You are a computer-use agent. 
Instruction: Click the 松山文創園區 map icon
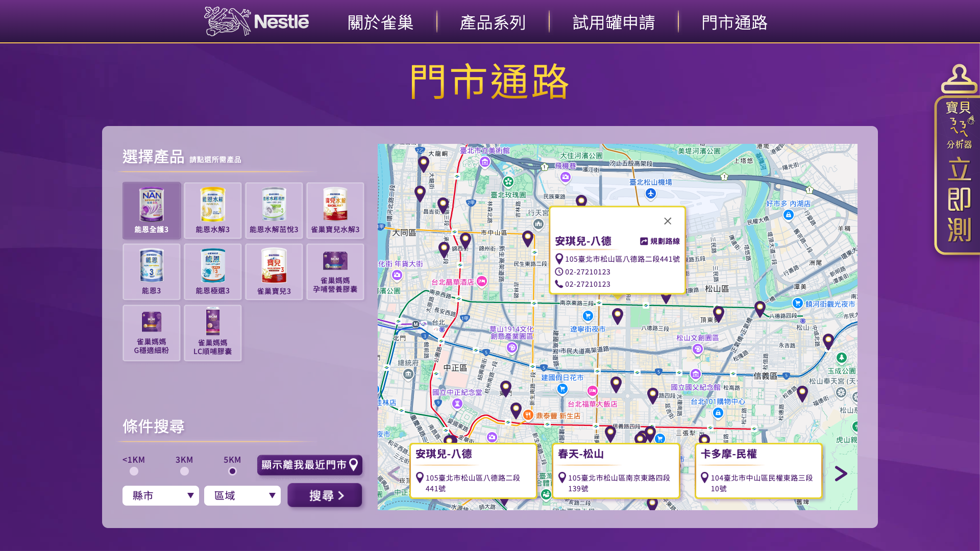pos(698,349)
